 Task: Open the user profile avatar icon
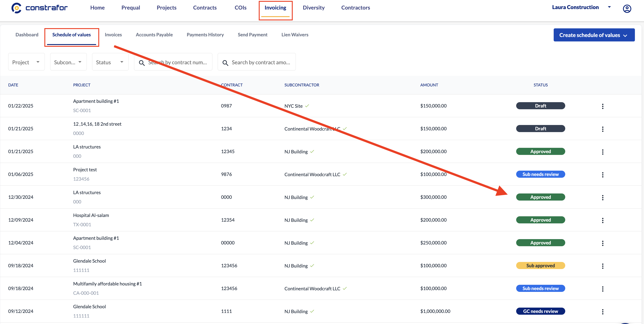pos(627,9)
